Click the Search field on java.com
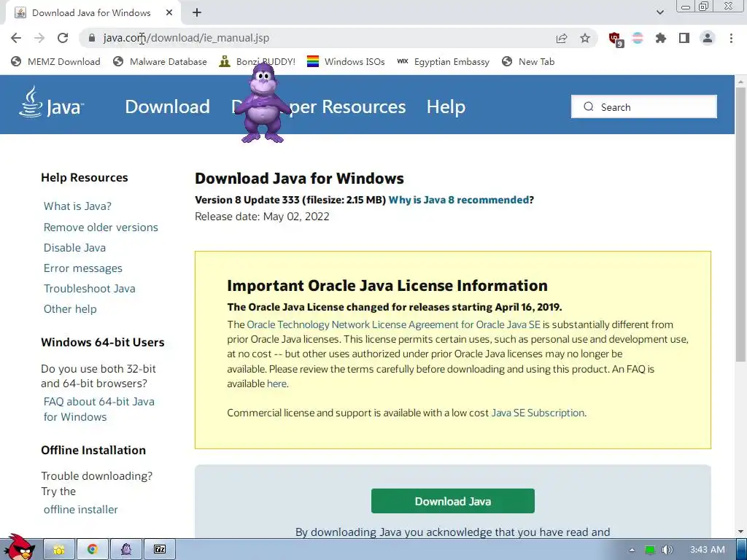Screen dimensions: 747x560 point(644,106)
